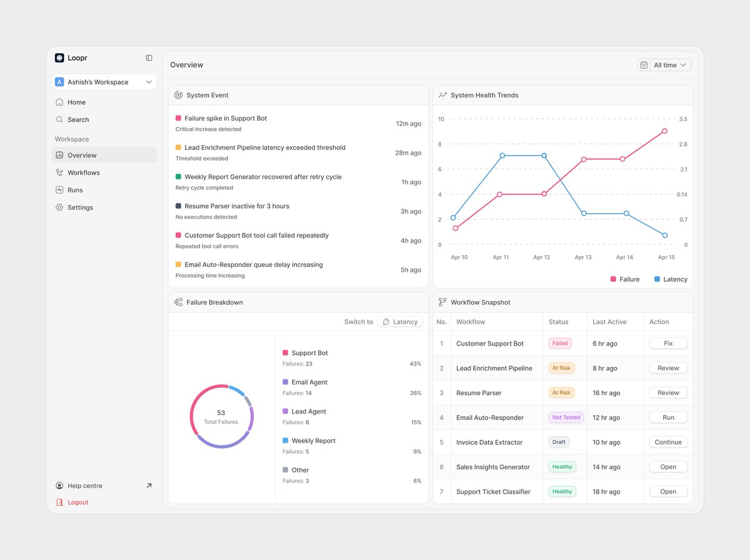
Task: Click the Home house icon
Action: (59, 102)
